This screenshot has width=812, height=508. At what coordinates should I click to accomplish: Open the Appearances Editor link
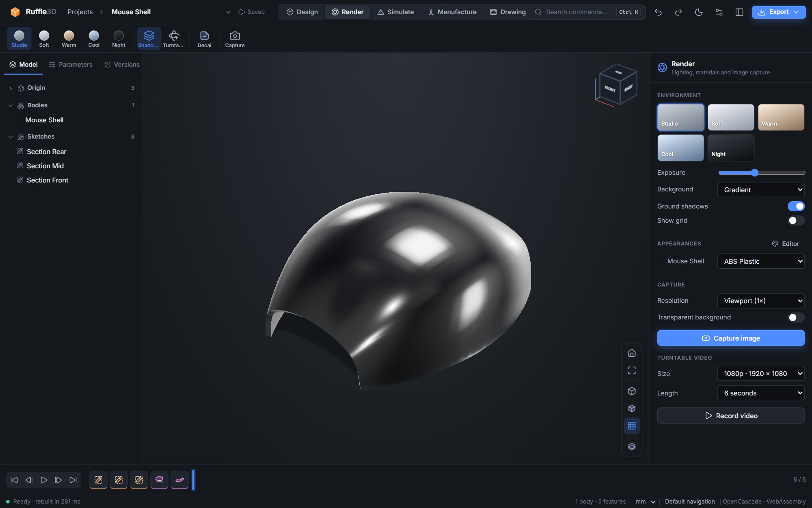coord(786,244)
